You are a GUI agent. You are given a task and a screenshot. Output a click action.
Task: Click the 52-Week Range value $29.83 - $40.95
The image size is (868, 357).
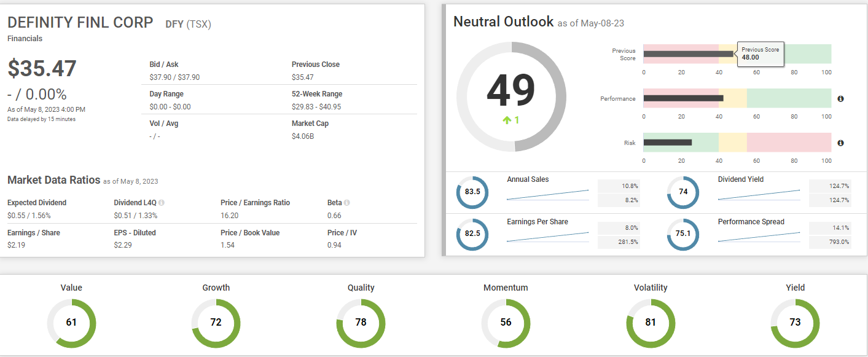pyautogui.click(x=316, y=107)
